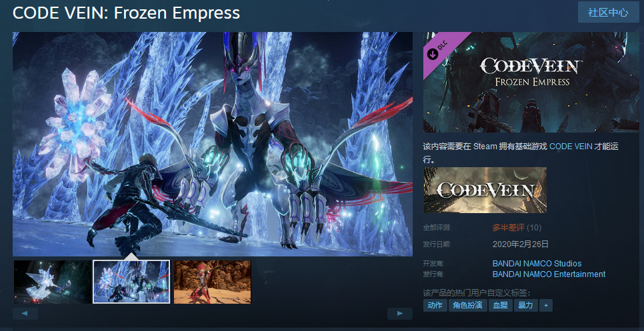Click the left arrow thumbnail scroll button
644x331 pixels.
point(25,314)
